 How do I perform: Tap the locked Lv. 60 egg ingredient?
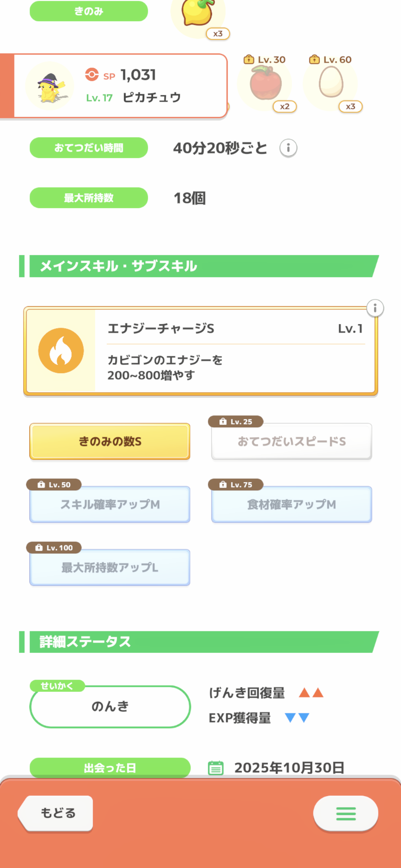pyautogui.click(x=330, y=83)
